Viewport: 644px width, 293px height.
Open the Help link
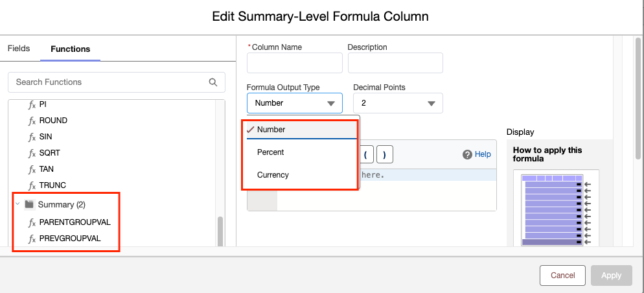point(483,154)
